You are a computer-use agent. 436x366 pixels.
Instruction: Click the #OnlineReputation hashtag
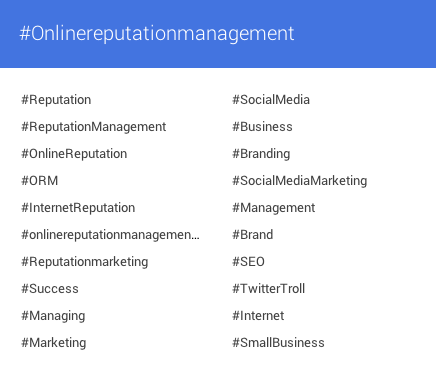click(74, 154)
